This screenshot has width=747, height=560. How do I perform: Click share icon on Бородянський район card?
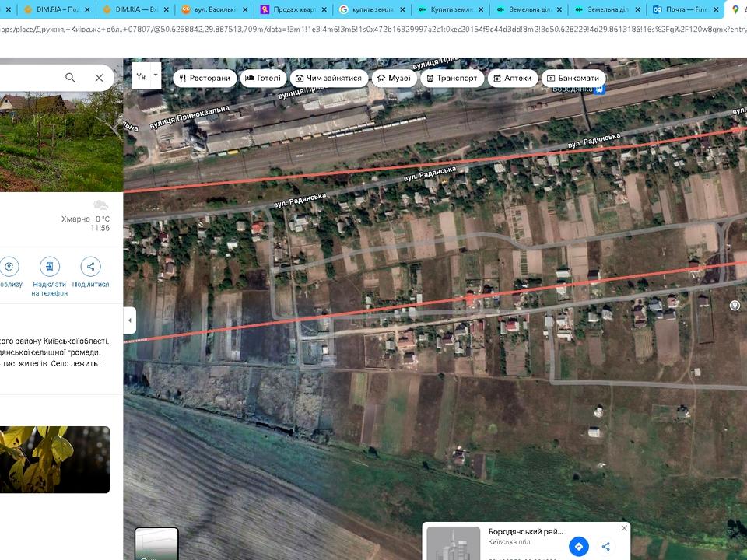(605, 546)
